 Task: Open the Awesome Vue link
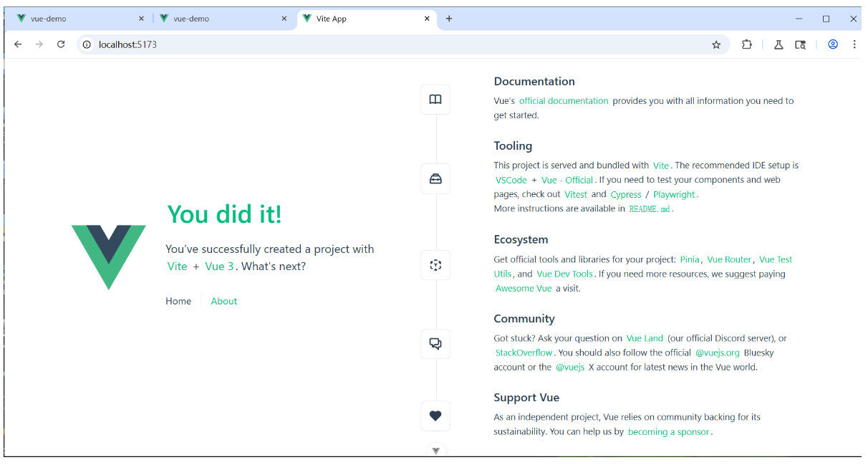(x=524, y=288)
